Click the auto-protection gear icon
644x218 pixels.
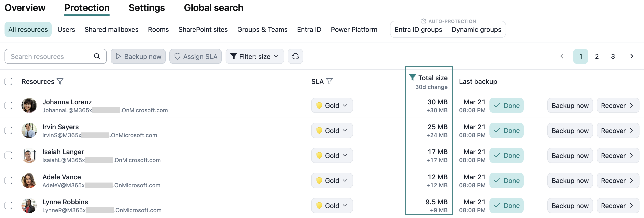(x=423, y=21)
